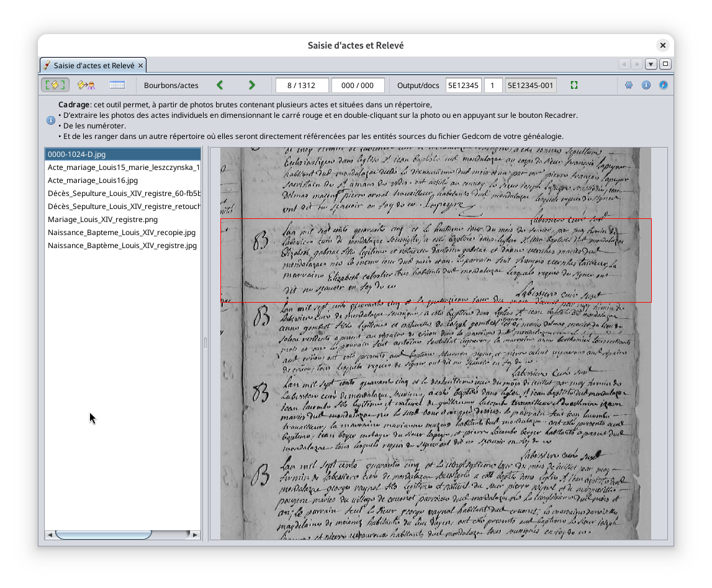
Task: Edit the 000 / 000 counter field
Action: [x=358, y=86]
